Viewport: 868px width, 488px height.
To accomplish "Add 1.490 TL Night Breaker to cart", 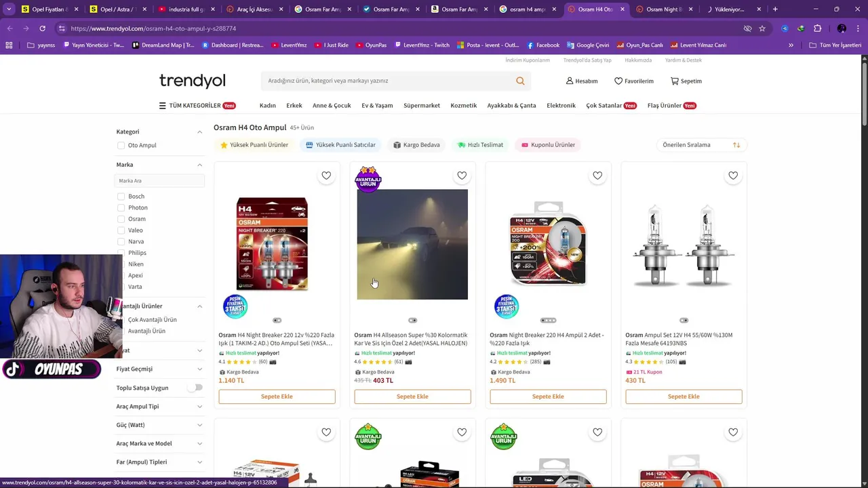I will pyautogui.click(x=548, y=396).
